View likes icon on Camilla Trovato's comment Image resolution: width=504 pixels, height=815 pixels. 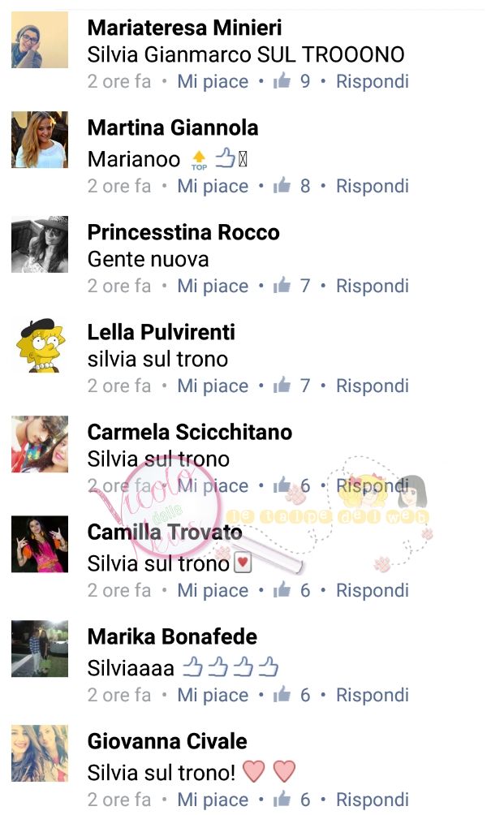pos(282,589)
